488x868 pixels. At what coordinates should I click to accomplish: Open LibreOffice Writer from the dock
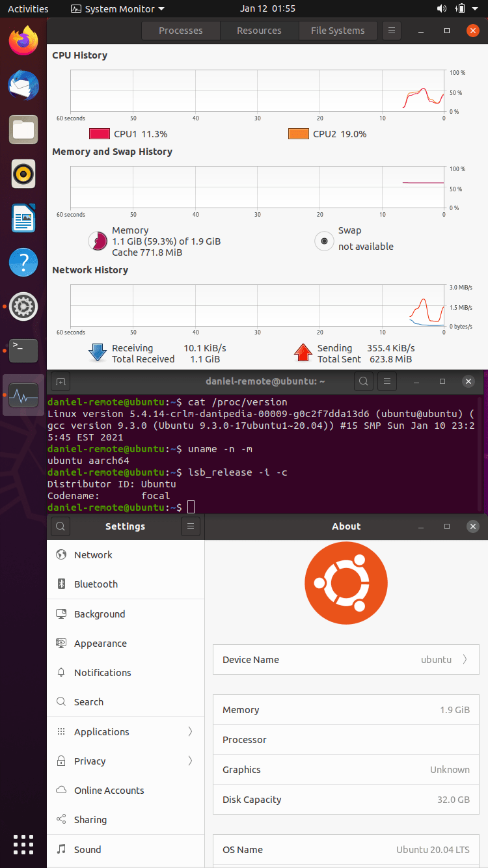click(23, 218)
